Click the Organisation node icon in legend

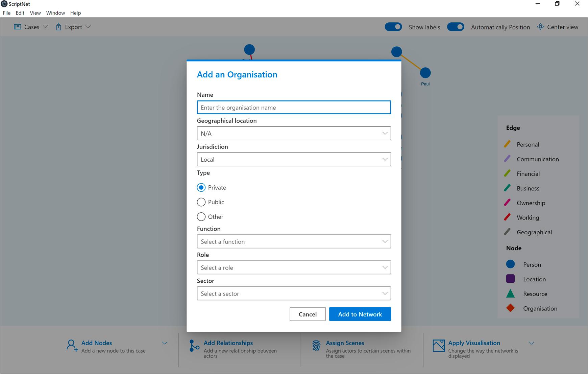coord(510,308)
